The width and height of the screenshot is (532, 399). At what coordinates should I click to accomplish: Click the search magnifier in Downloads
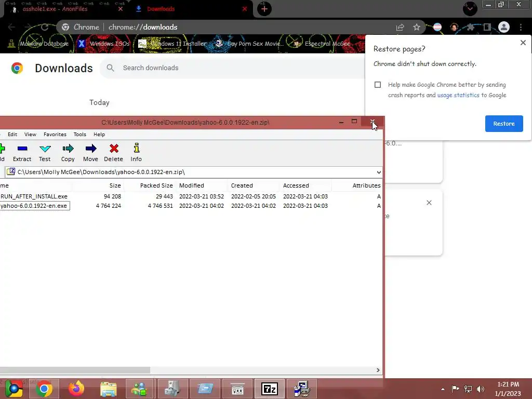pos(110,68)
